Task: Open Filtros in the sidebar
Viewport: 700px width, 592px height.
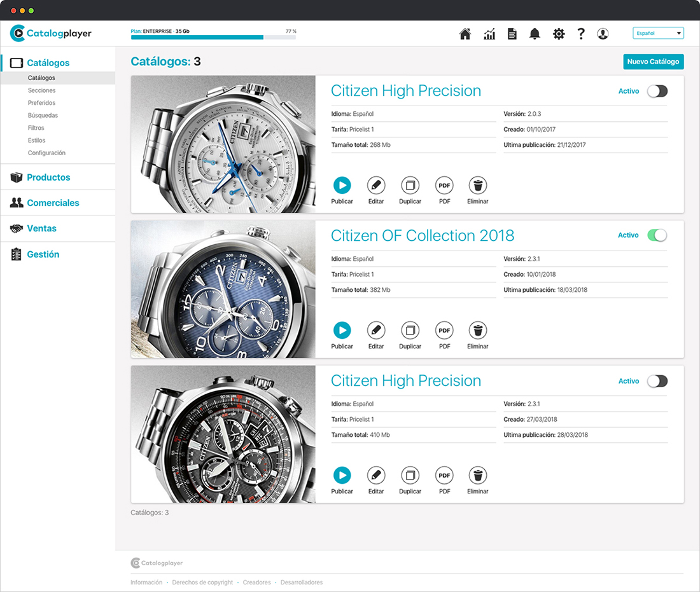Action: click(x=36, y=128)
